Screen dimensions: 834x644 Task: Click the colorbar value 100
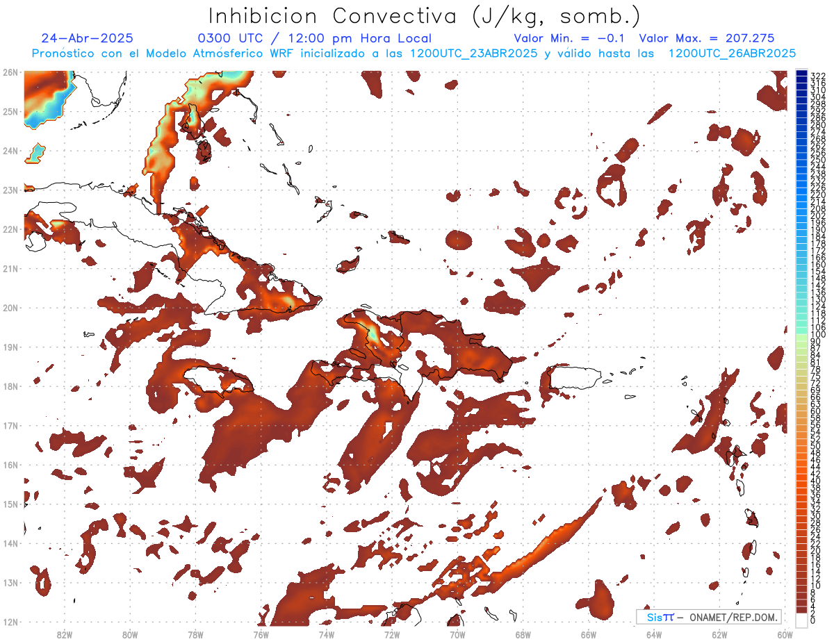[818, 336]
